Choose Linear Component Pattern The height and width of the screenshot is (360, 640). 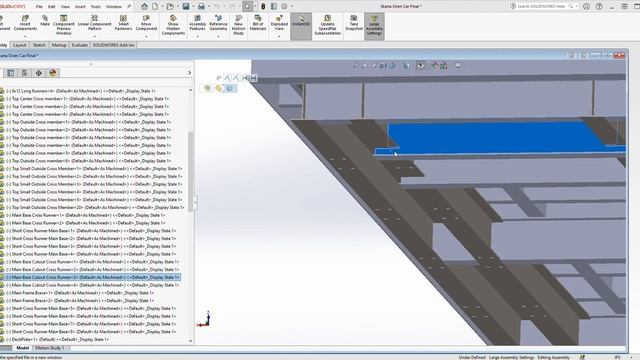click(94, 23)
